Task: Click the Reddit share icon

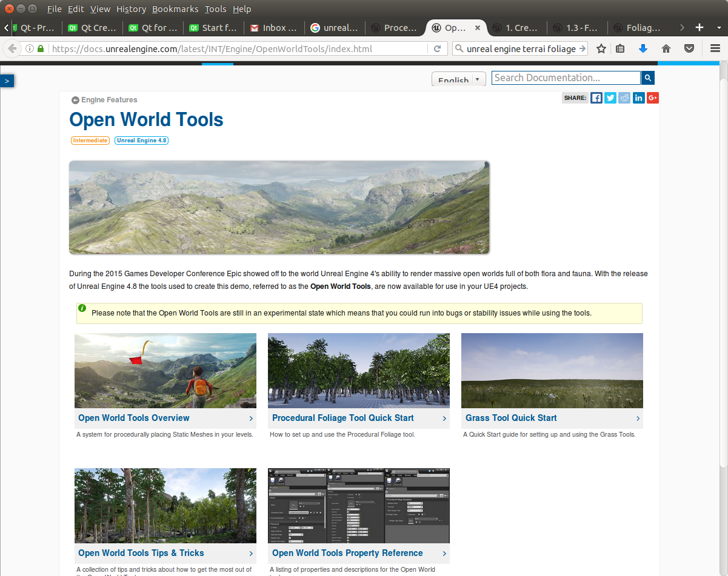Action: pos(624,98)
